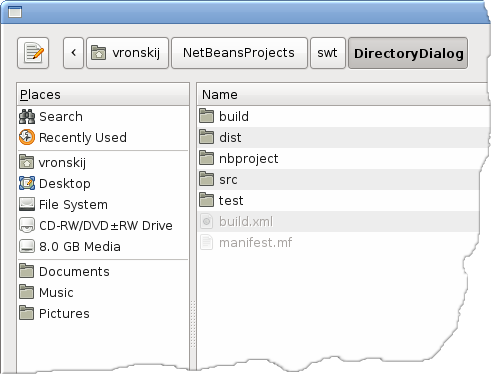Open the Music bookmark
Screen dimensions: 491x374
pyautogui.click(x=56, y=293)
